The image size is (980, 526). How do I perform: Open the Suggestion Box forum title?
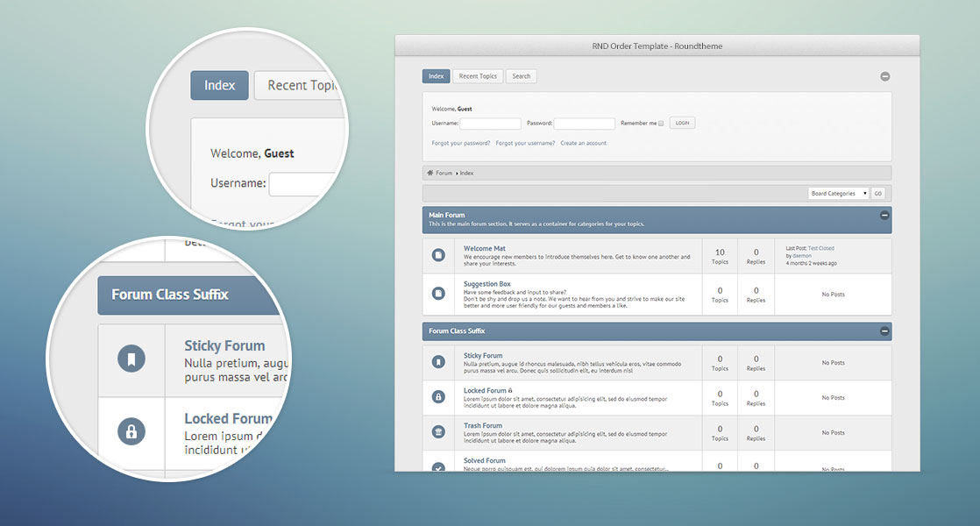click(486, 284)
